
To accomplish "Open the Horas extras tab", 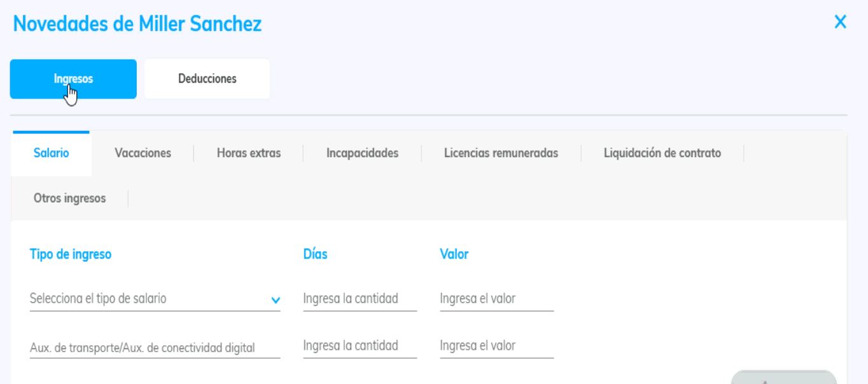I will click(x=248, y=153).
